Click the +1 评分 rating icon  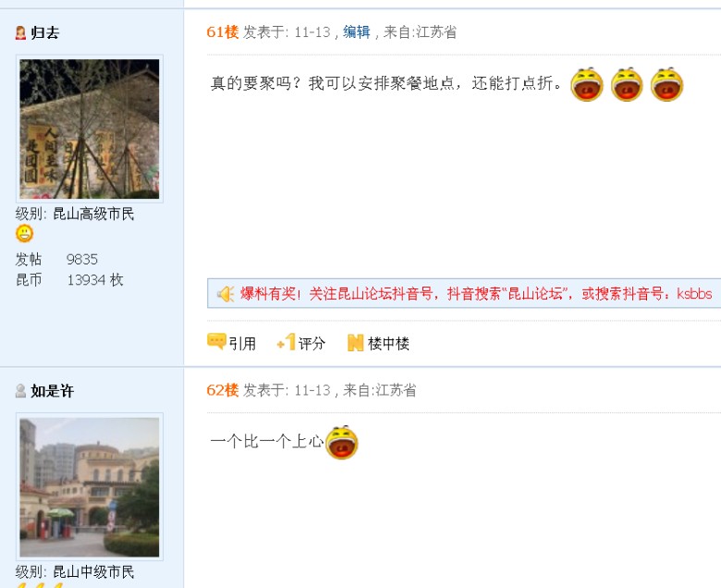286,342
